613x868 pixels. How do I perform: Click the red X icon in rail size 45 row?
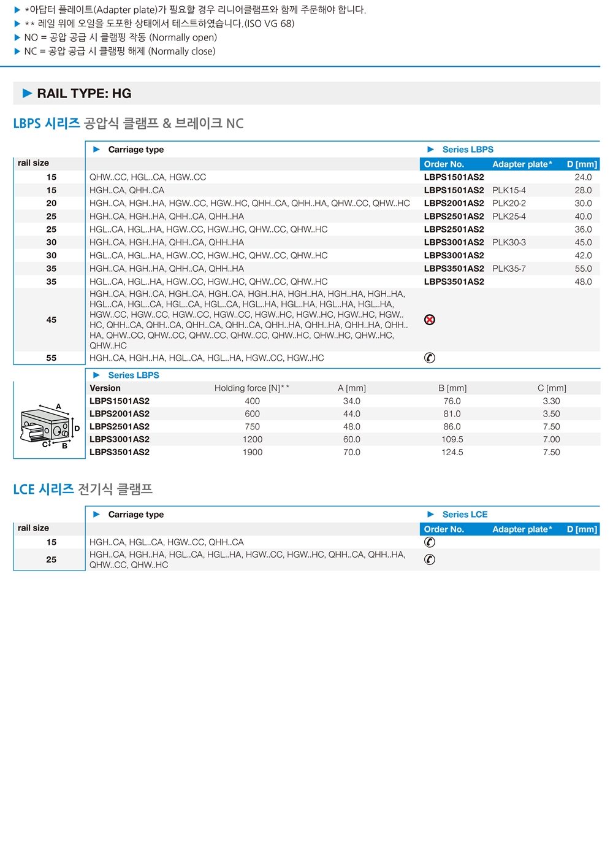tap(430, 320)
